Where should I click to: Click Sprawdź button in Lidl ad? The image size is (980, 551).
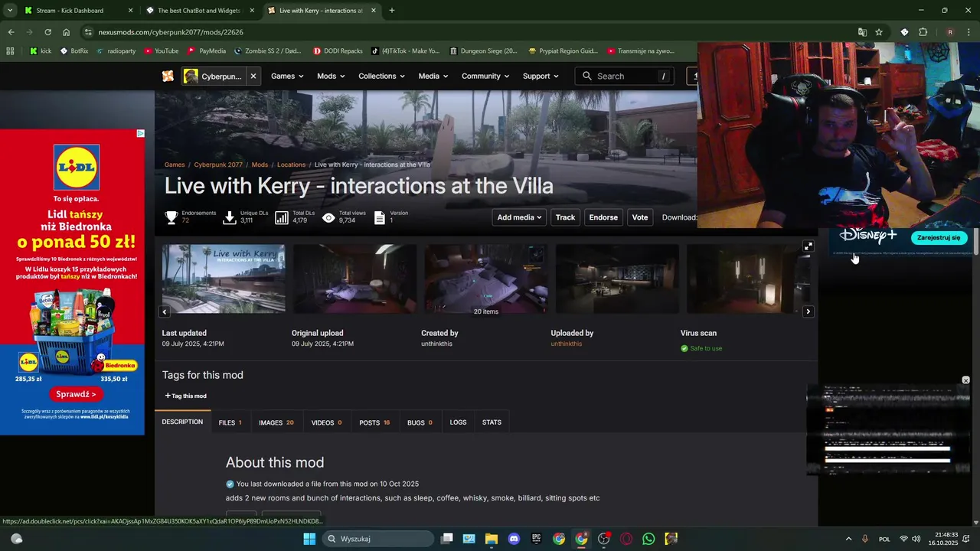[x=76, y=394]
